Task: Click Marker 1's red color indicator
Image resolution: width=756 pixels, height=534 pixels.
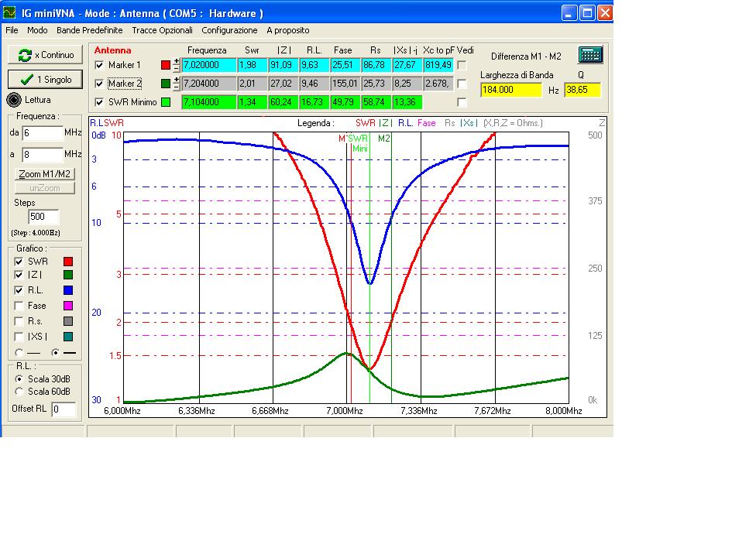Action: 165,65
